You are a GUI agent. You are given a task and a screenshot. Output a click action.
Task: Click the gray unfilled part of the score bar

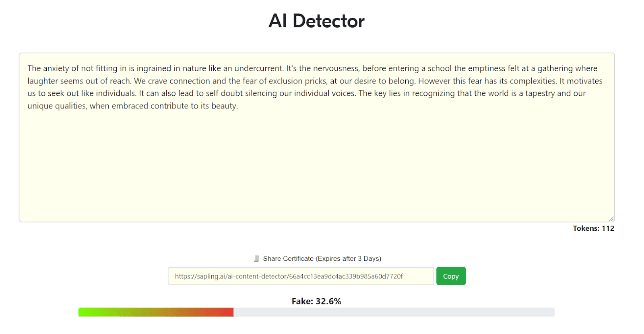click(x=394, y=312)
